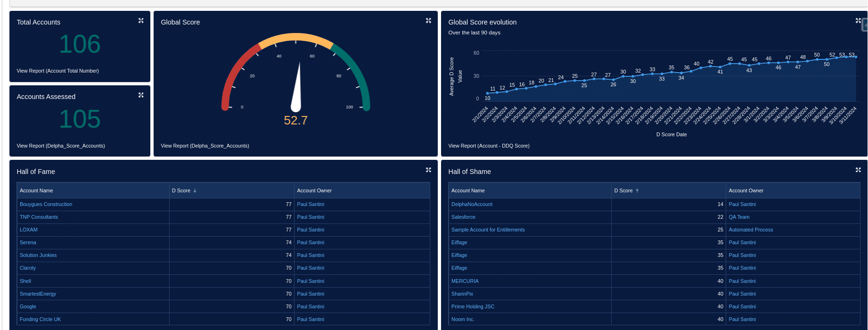Open SmartestEnergy account
The image size is (868, 330).
pyautogui.click(x=38, y=294)
